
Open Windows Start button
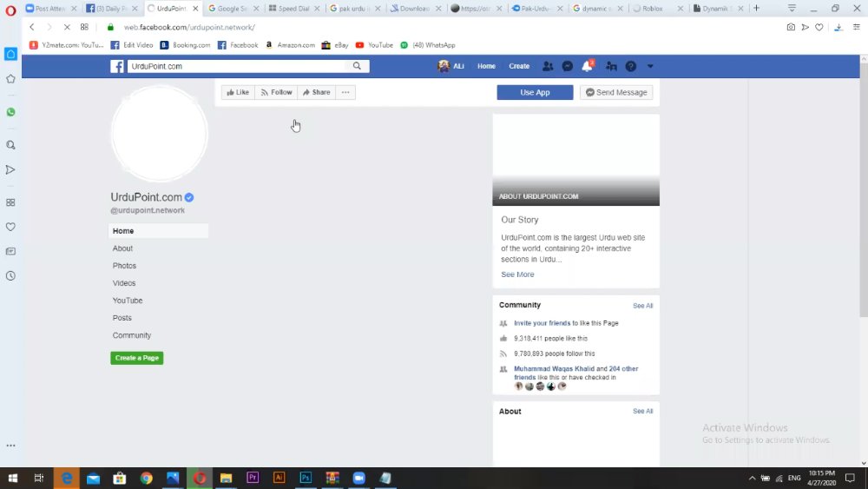tap(13, 478)
